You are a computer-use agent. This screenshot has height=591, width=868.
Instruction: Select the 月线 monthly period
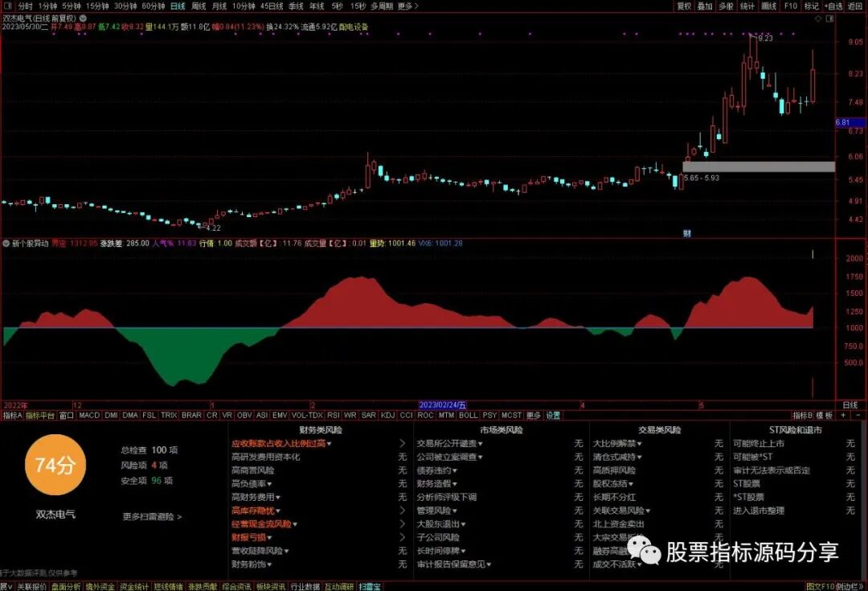pos(219,6)
